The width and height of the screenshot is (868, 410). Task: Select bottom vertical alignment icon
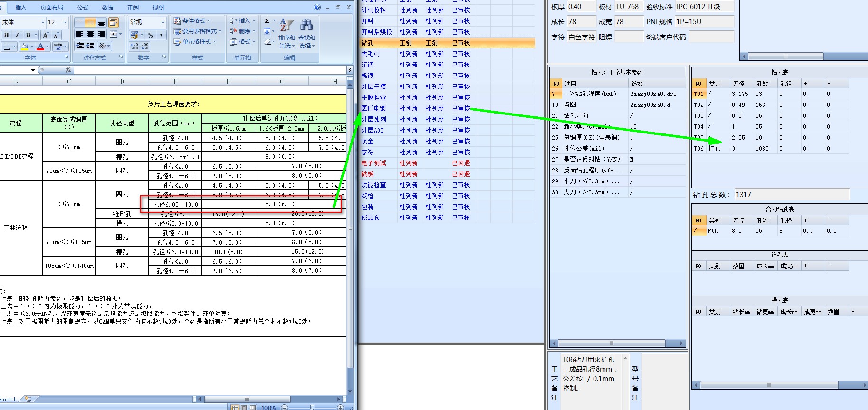point(102,22)
